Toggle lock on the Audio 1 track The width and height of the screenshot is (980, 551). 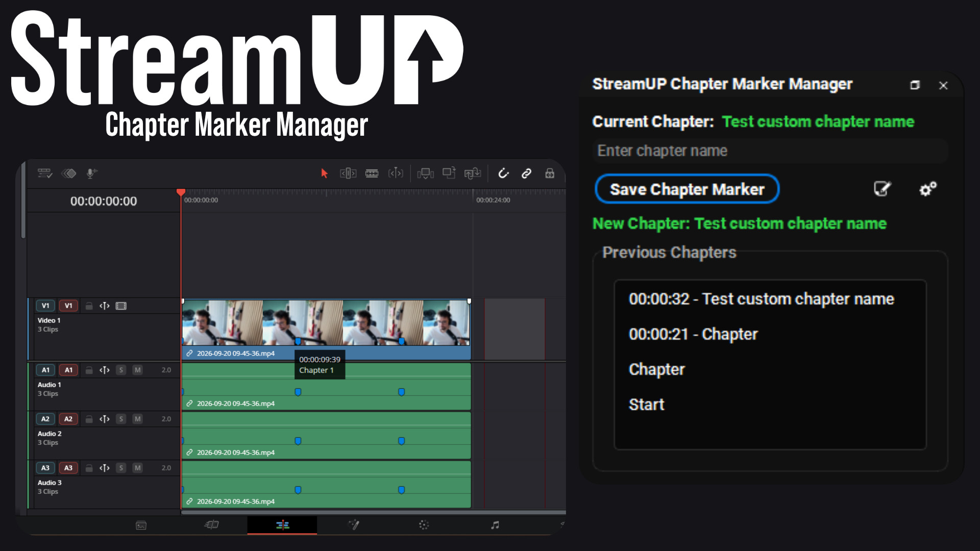(89, 370)
